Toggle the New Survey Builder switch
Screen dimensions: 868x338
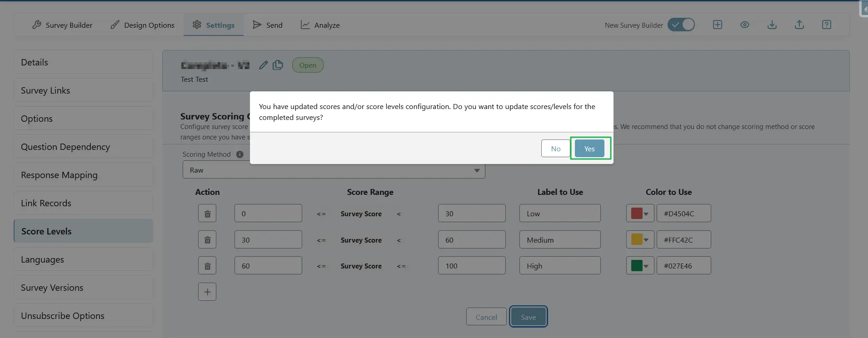pyautogui.click(x=681, y=25)
